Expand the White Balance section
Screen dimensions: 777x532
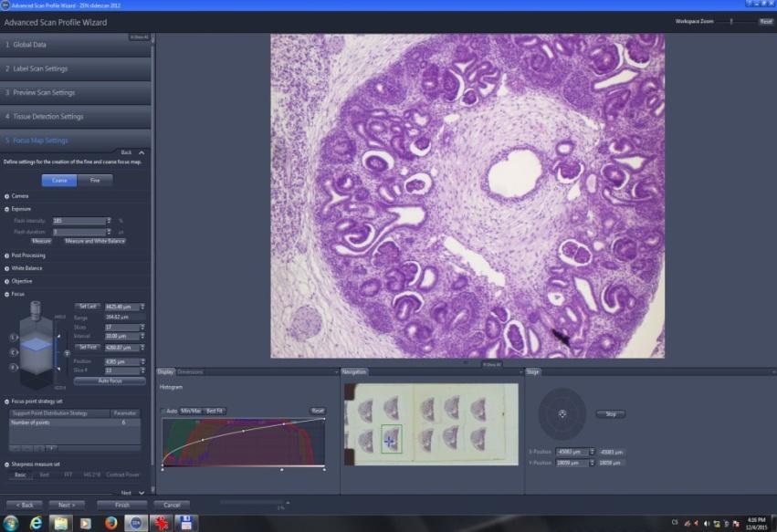pyautogui.click(x=7, y=268)
